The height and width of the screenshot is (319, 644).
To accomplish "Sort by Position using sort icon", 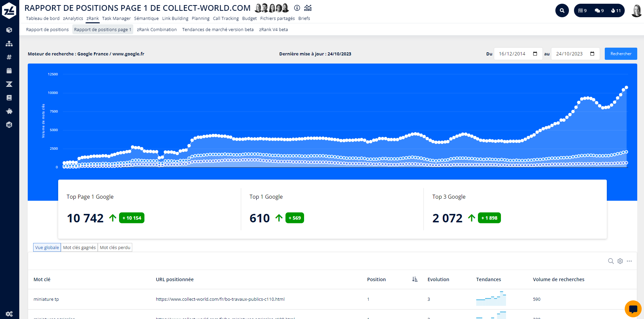I will tap(415, 279).
